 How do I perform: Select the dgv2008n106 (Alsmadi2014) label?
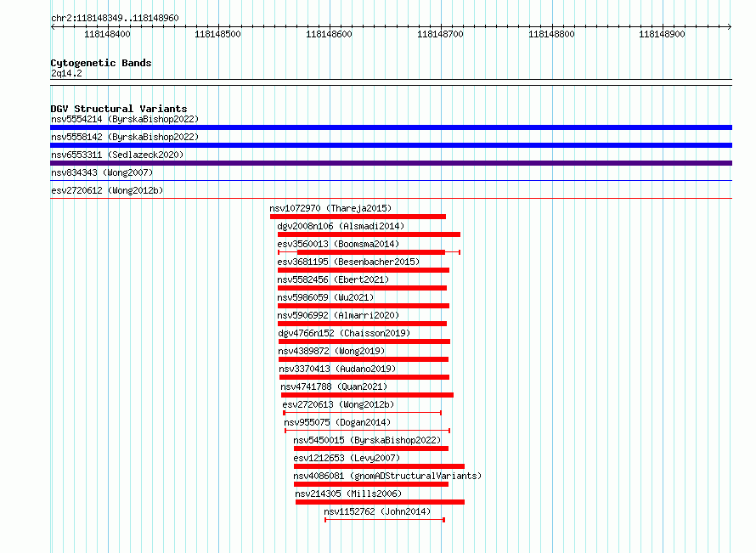coord(341,226)
